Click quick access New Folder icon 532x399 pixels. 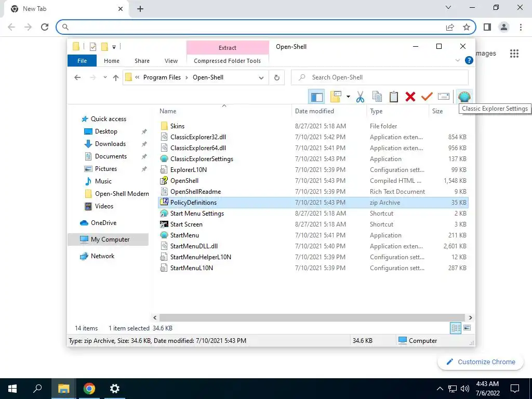[104, 46]
